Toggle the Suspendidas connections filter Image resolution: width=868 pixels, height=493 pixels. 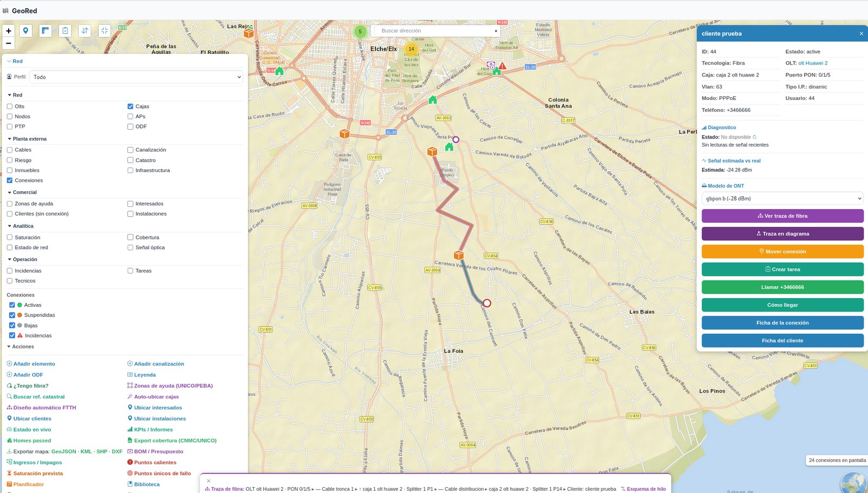(x=12, y=315)
